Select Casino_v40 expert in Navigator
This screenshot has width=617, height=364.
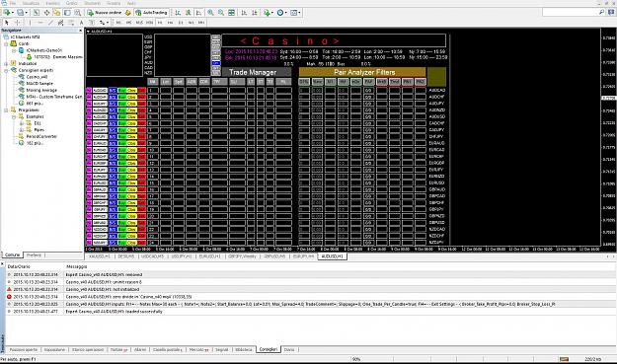(x=37, y=77)
